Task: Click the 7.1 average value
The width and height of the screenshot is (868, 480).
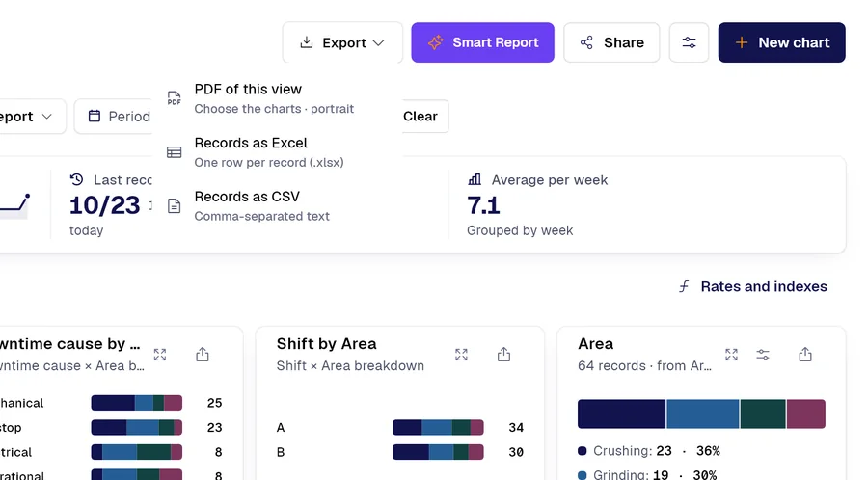Action: (x=483, y=205)
